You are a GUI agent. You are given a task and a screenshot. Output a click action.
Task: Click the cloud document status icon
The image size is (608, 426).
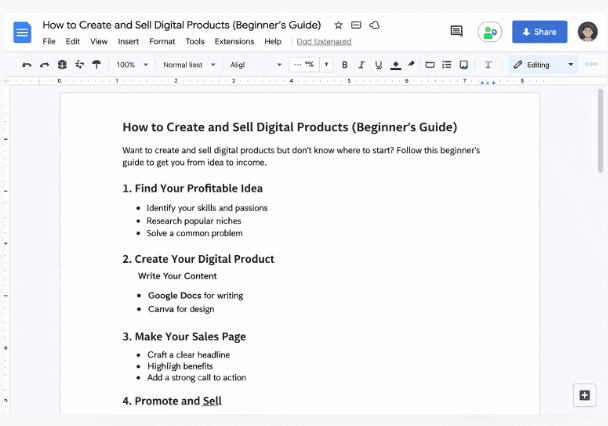coord(374,24)
